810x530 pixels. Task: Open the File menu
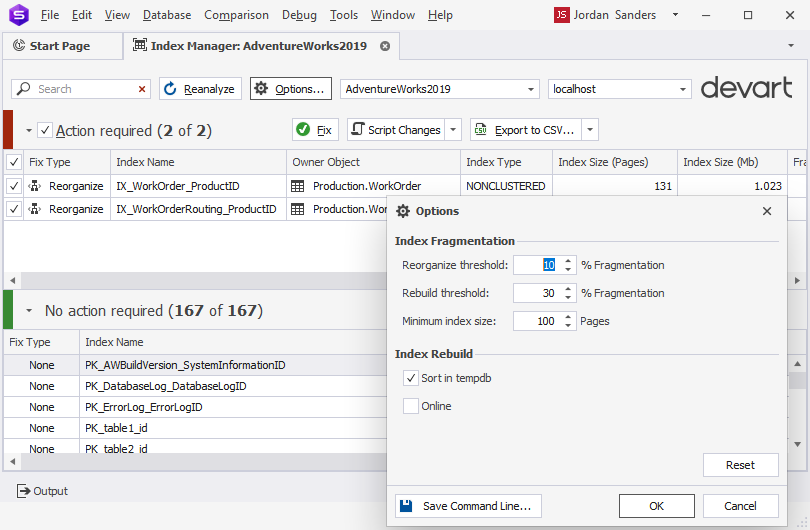(50, 15)
